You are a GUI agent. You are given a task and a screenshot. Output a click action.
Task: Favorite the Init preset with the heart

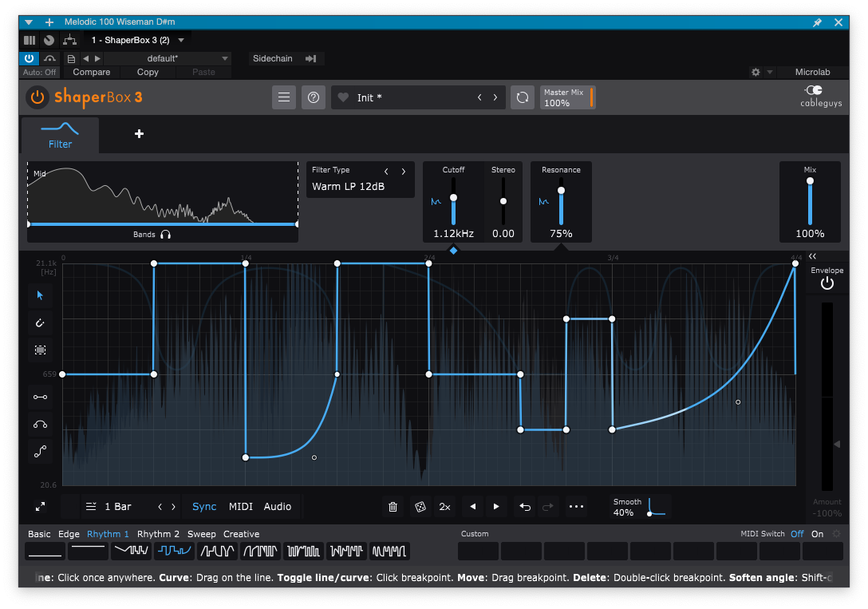pos(343,97)
